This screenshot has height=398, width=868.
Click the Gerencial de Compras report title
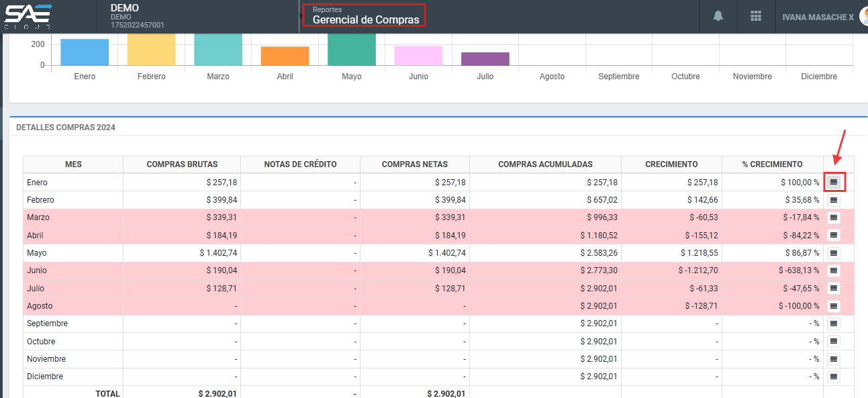(365, 19)
